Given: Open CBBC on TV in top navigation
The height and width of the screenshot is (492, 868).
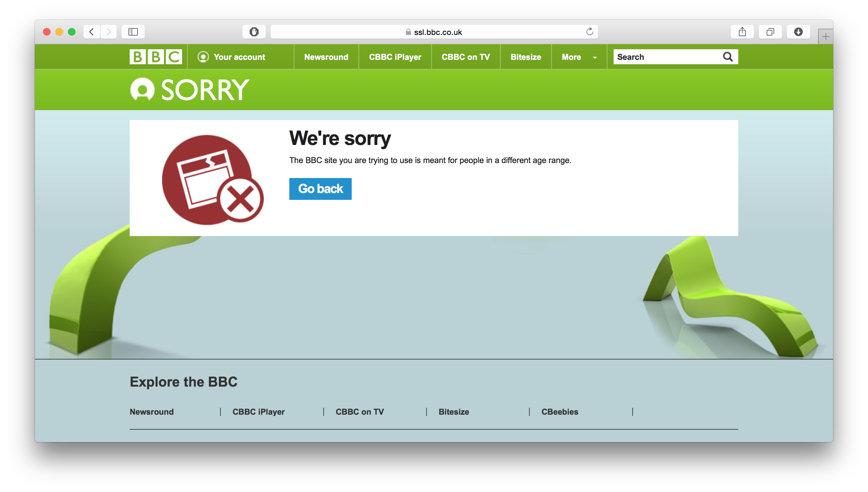Looking at the screenshot, I should pyautogui.click(x=465, y=57).
